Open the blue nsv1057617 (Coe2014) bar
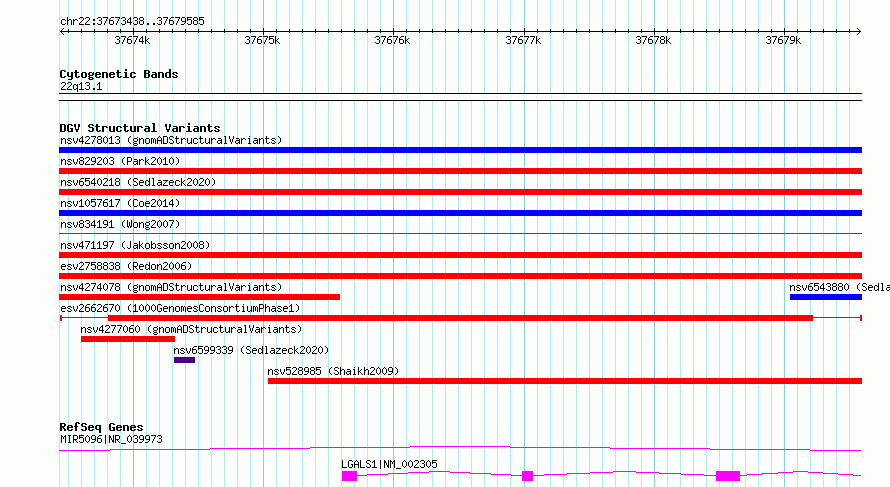 tap(460, 213)
